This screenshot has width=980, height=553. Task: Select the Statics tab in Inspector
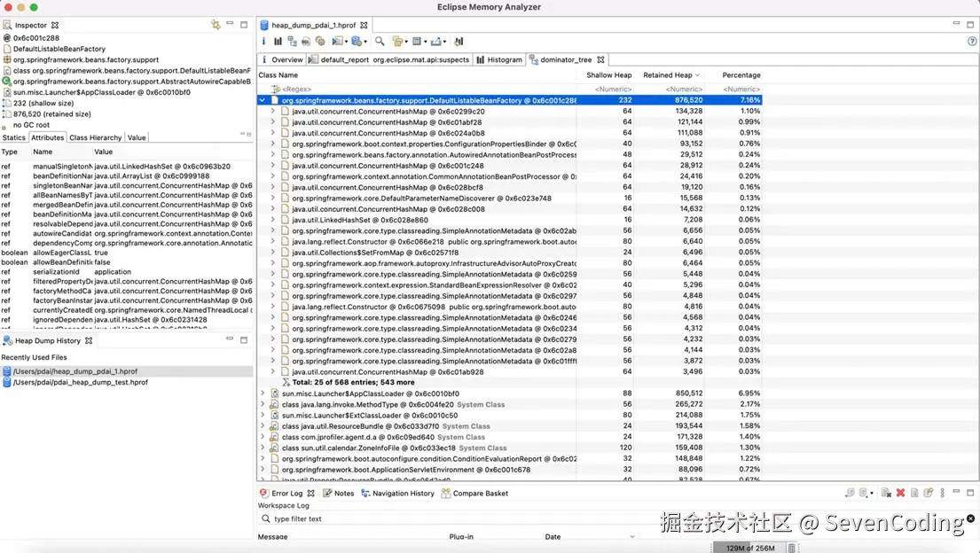[14, 137]
